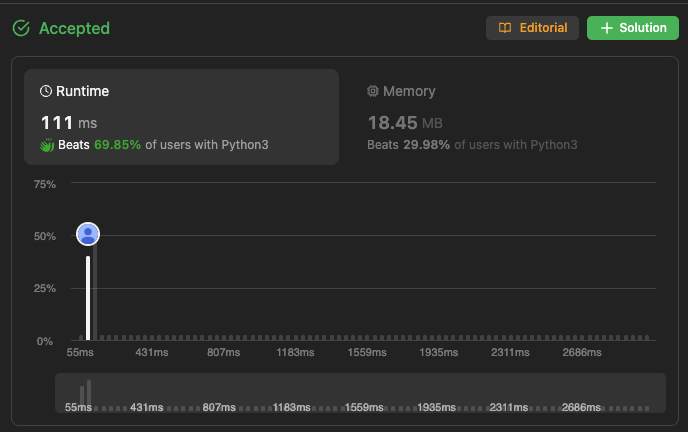Click the 25% y-axis label
688x432 pixels.
click(45, 289)
